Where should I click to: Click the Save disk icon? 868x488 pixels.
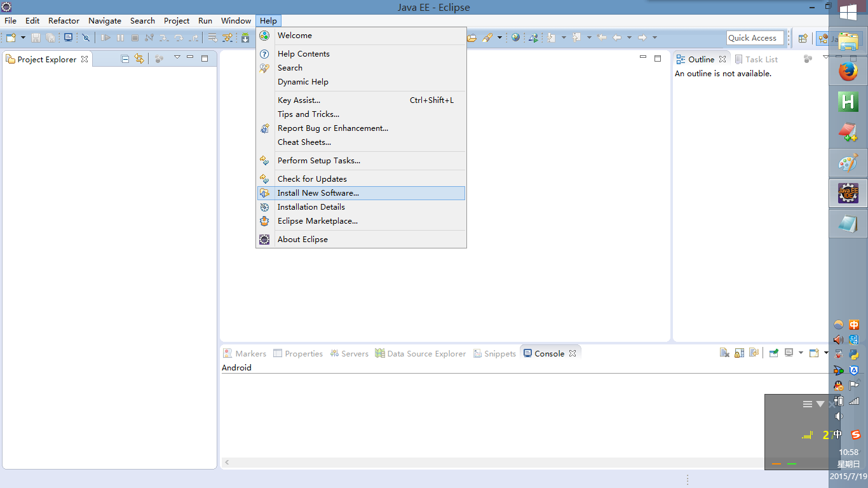click(x=36, y=38)
